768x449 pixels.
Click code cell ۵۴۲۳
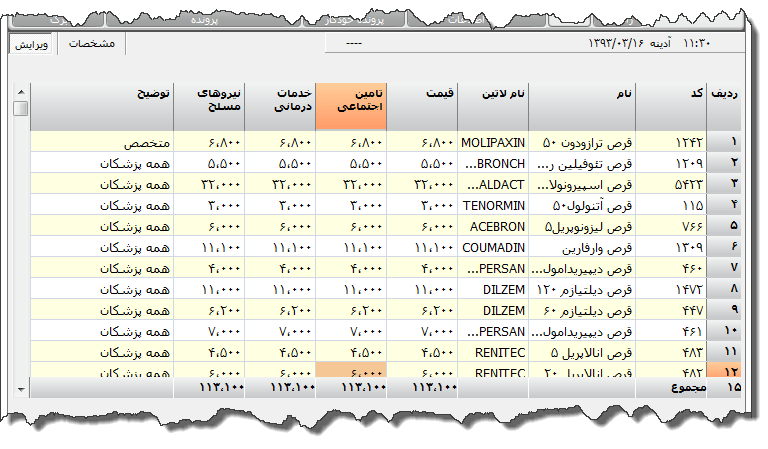[671, 185]
